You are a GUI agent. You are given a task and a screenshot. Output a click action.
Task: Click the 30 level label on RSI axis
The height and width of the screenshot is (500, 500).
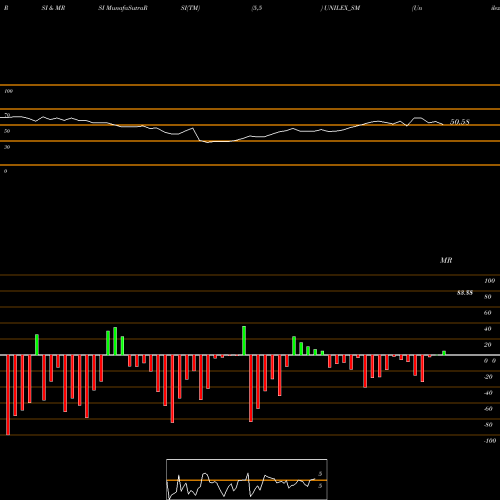point(7,147)
